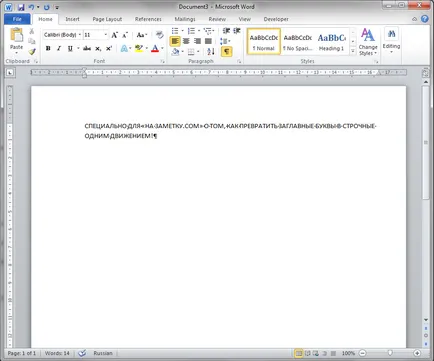Toggle the align left button
This screenshot has height=361, width=434.
tap(175, 41)
